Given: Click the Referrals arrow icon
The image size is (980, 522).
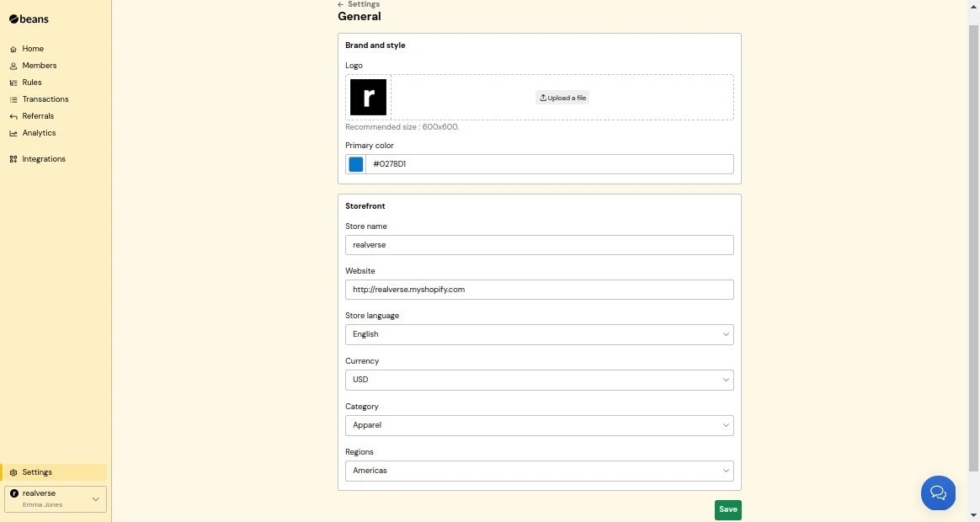Looking at the screenshot, I should (x=13, y=116).
